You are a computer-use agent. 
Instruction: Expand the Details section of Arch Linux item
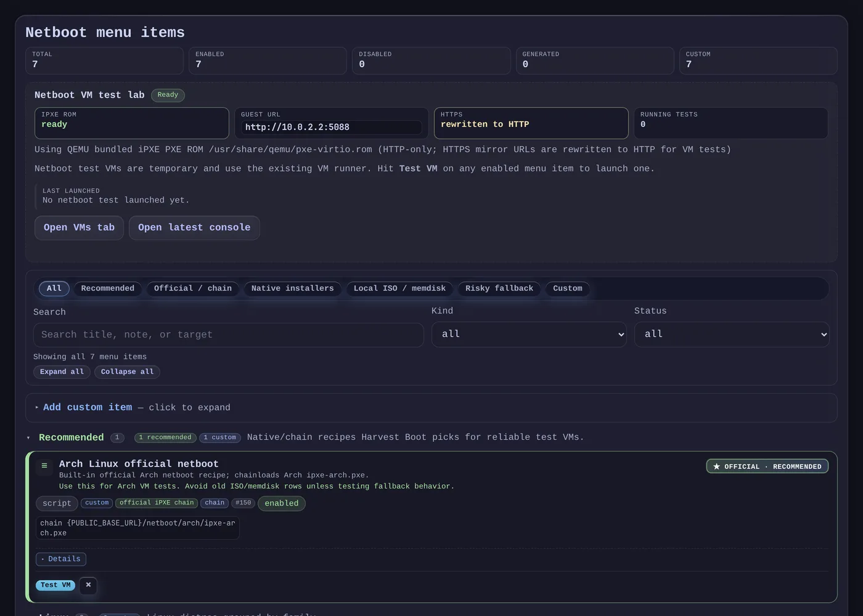click(x=61, y=559)
